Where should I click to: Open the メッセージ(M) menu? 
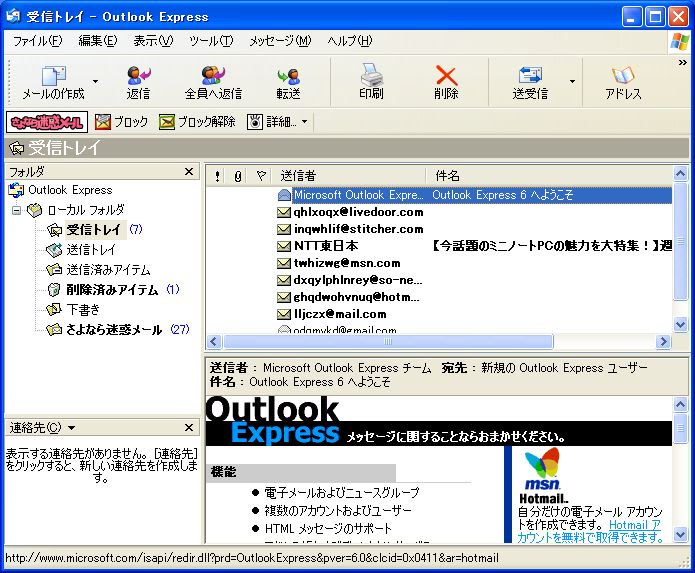coord(280,41)
